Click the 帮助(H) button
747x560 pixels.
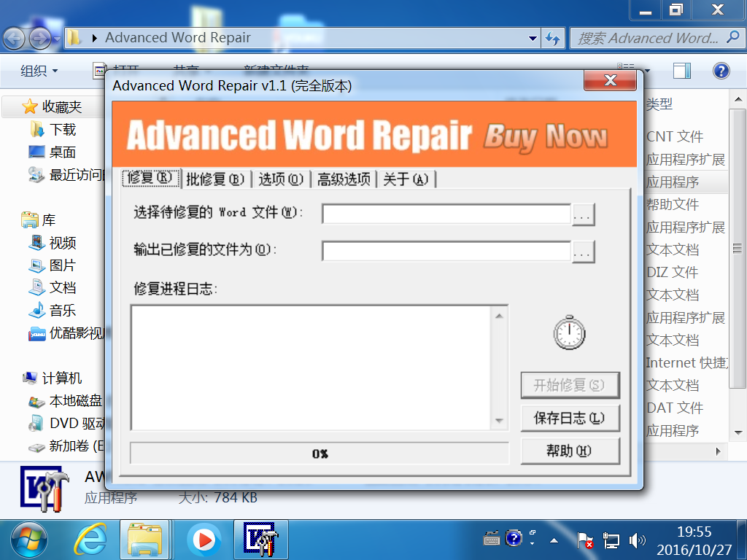point(570,451)
